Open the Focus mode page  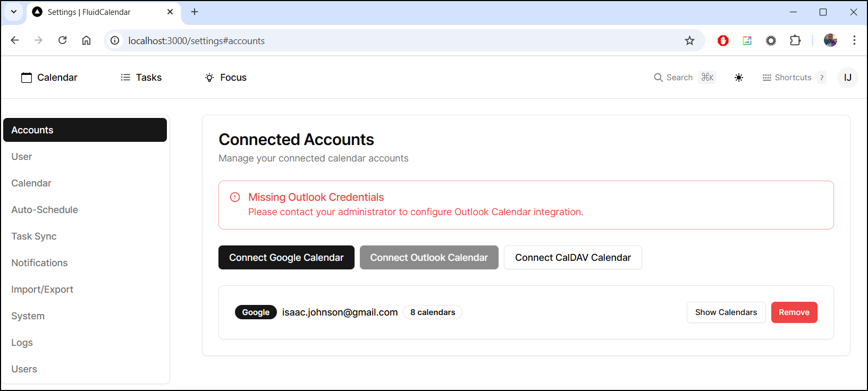pyautogui.click(x=226, y=78)
